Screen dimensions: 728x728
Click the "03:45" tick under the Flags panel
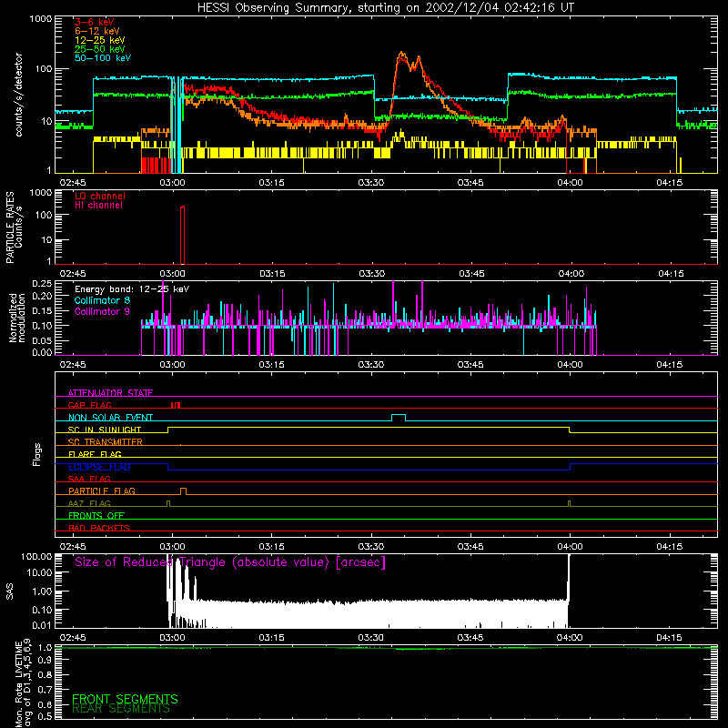click(x=470, y=547)
